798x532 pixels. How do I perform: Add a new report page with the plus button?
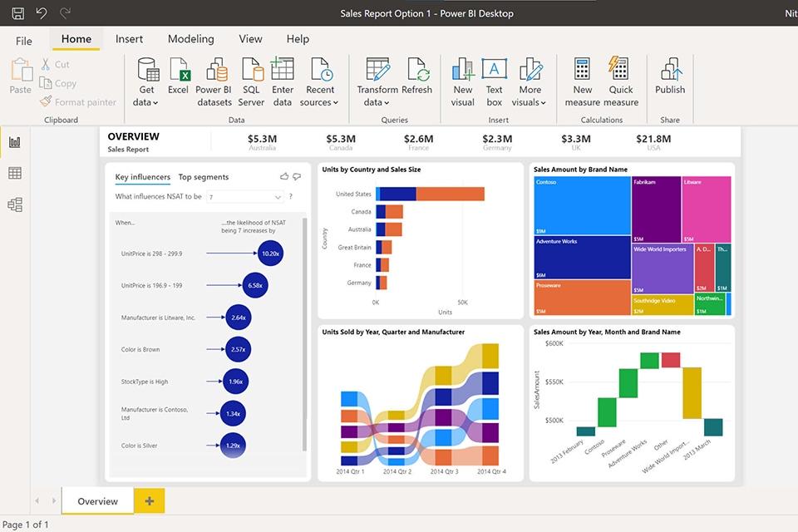point(149,501)
